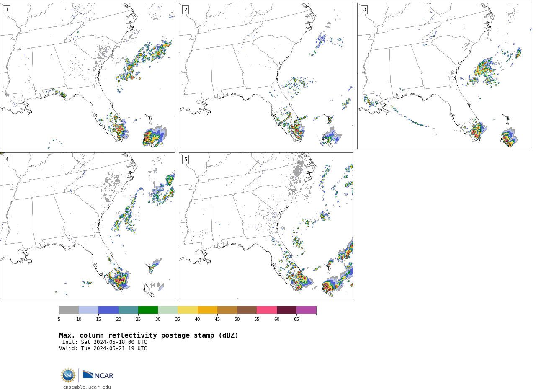Click the colorbar tick label 65

click(x=296, y=320)
